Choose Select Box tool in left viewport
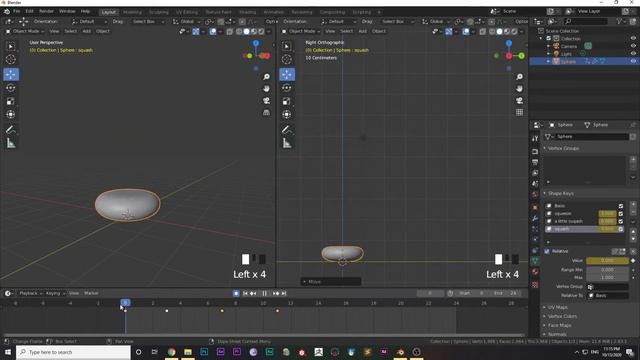 point(11,46)
